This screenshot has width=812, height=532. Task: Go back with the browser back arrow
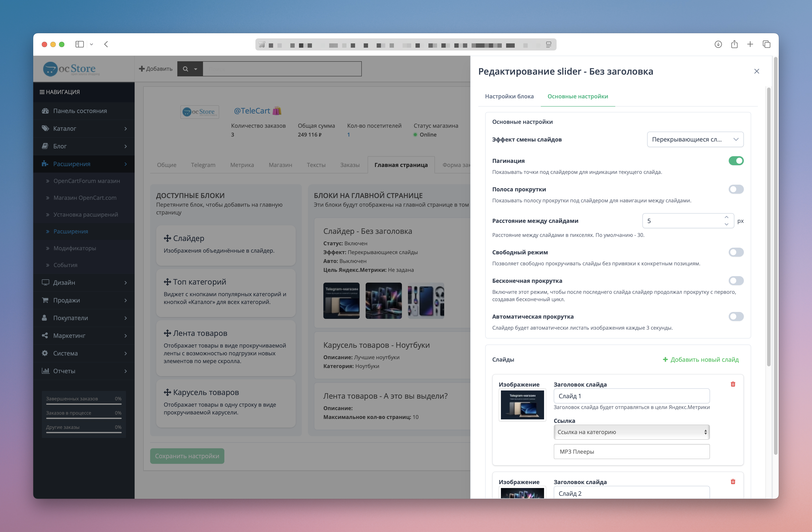click(106, 44)
